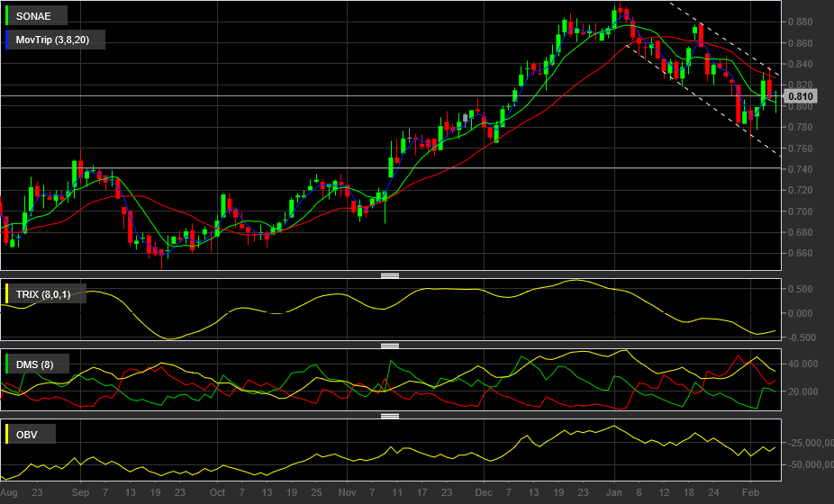834x504 pixels.
Task: Grab the divider handle between TRIX and DMS panels
Action: (390, 346)
